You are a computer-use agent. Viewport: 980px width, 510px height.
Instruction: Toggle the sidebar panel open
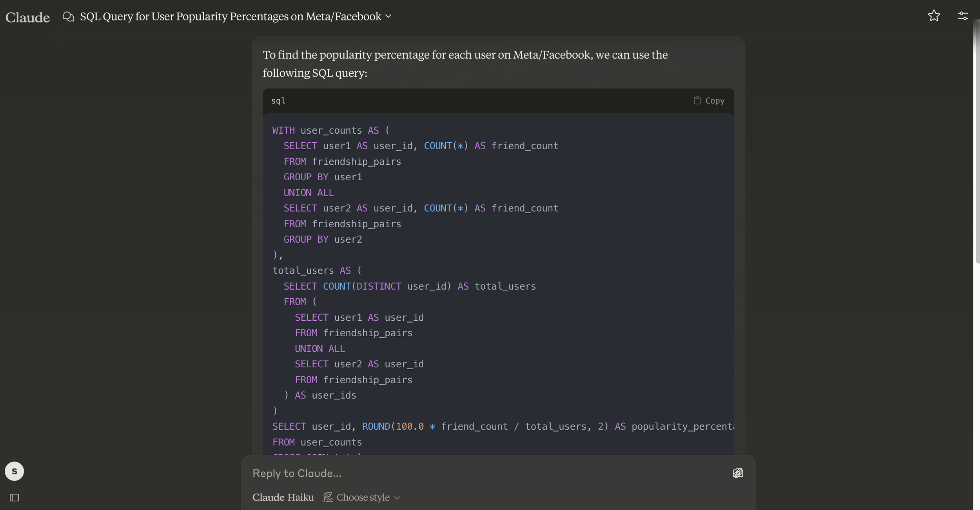15,497
